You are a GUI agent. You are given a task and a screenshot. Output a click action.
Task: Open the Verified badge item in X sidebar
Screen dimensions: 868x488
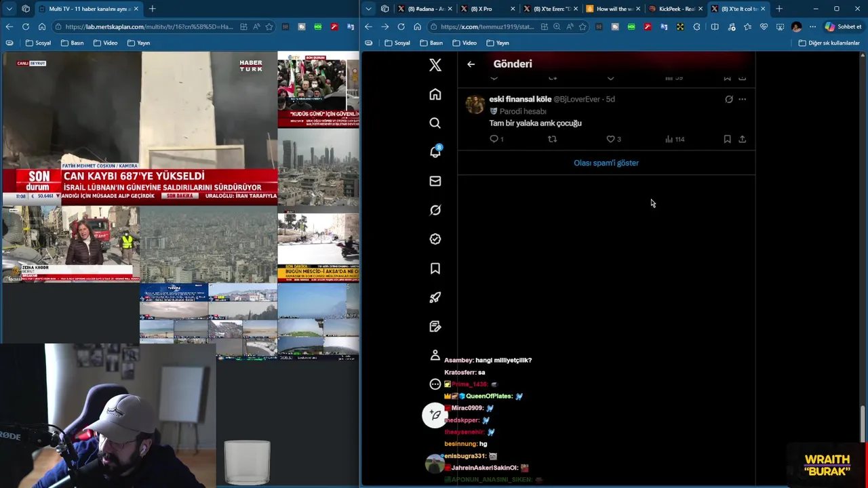(435, 239)
